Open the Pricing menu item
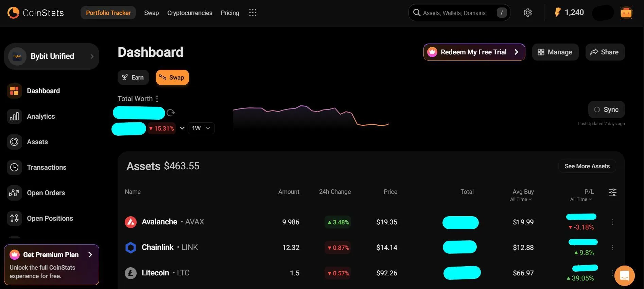The width and height of the screenshot is (644, 289). [230, 13]
